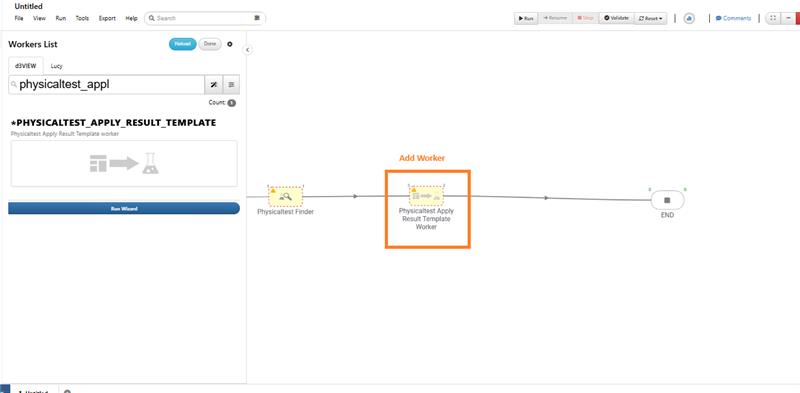The height and width of the screenshot is (393, 800).
Task: Collapse the Workers List panel with chevron
Action: (x=247, y=50)
